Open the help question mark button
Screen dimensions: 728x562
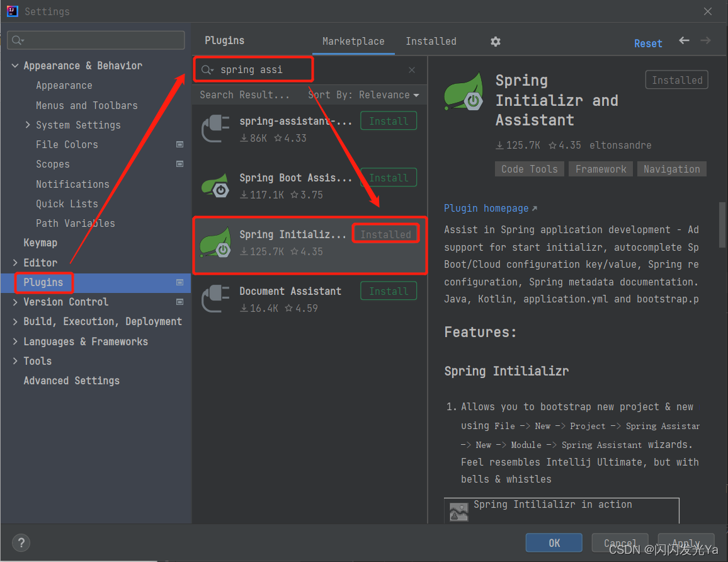[x=21, y=542]
